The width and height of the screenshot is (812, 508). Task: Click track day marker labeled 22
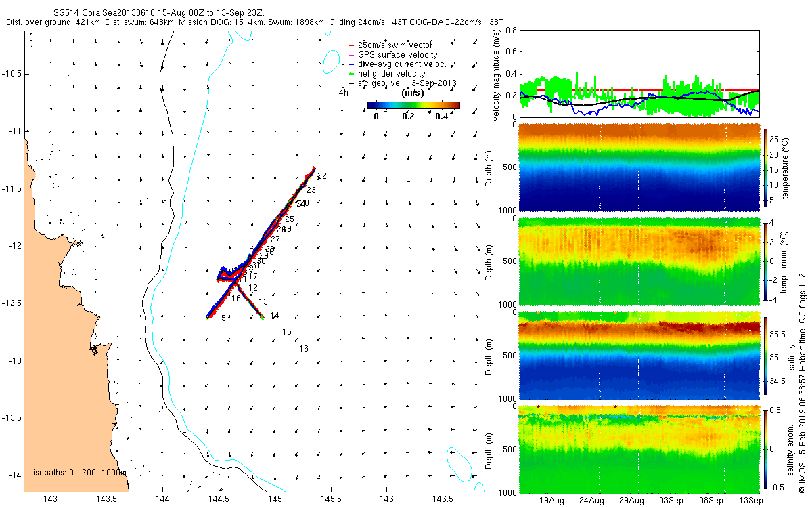[x=321, y=176]
